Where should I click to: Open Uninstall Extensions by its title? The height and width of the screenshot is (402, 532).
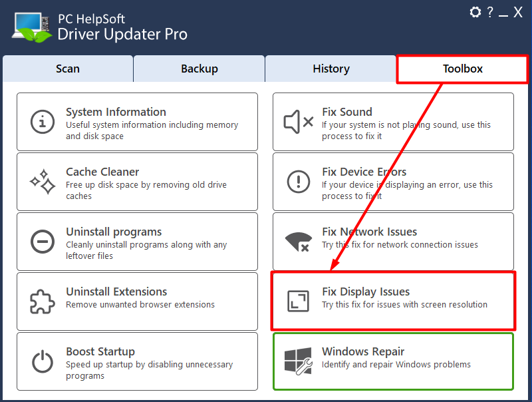pyautogui.click(x=116, y=292)
